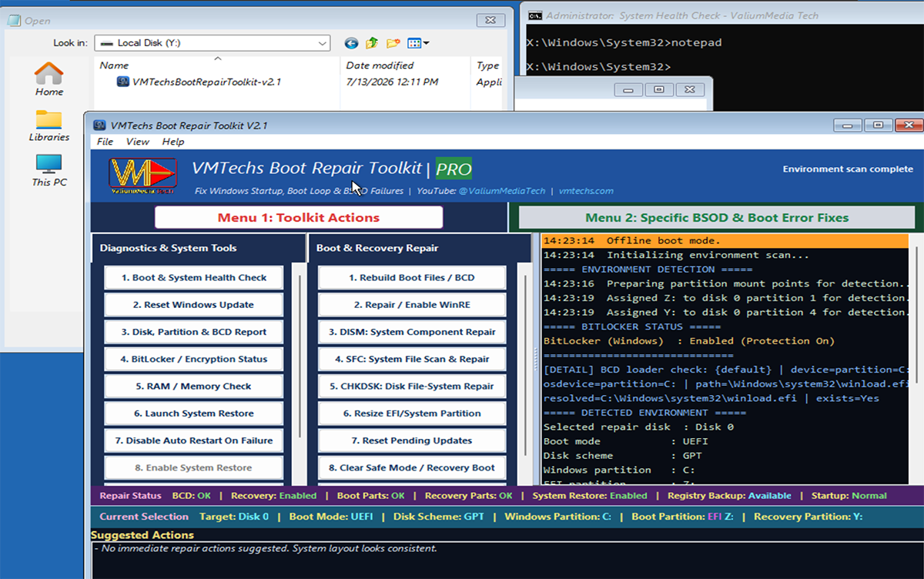Maximize the VMTechs Boot Repair Toolkit window
924x579 pixels.
pos(878,125)
